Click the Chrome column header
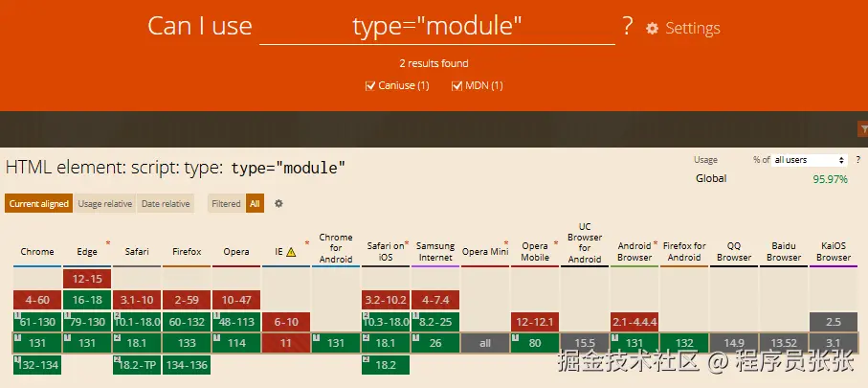Screen dimensions: 868x388 coord(37,252)
